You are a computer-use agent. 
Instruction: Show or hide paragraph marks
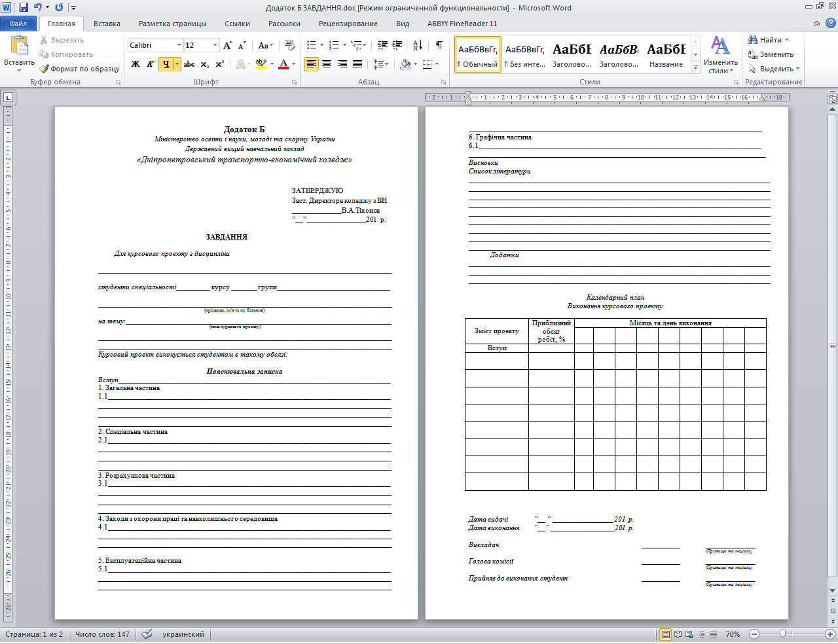439,45
